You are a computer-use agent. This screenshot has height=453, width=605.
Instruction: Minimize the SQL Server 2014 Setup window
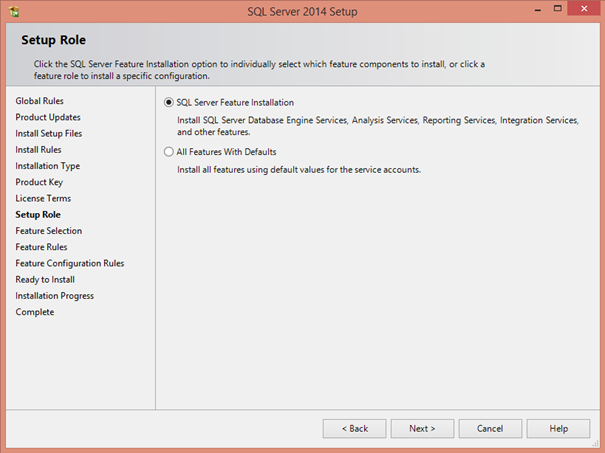pyautogui.click(x=537, y=9)
